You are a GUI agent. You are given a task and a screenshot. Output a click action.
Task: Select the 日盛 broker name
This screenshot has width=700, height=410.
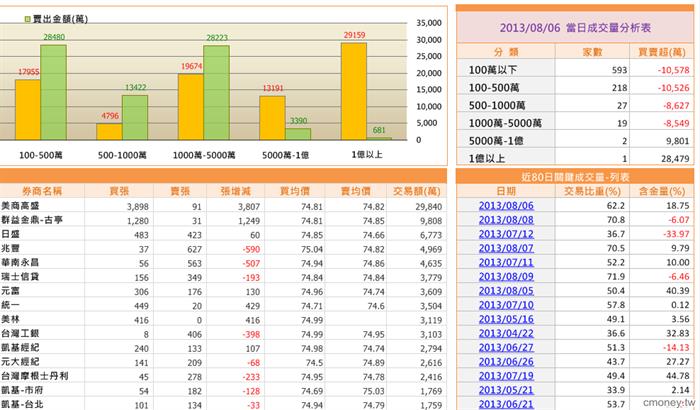(10, 234)
